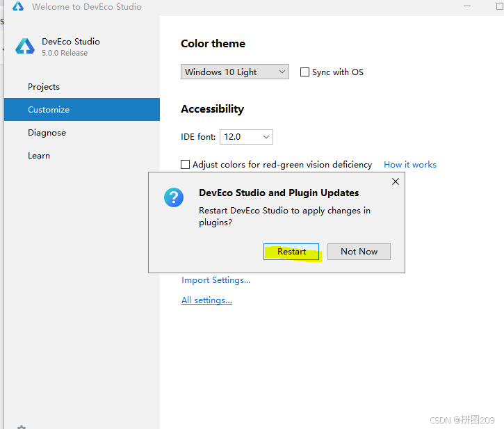Expand the IDE font size dropdown
The height and width of the screenshot is (429, 504).
click(246, 137)
